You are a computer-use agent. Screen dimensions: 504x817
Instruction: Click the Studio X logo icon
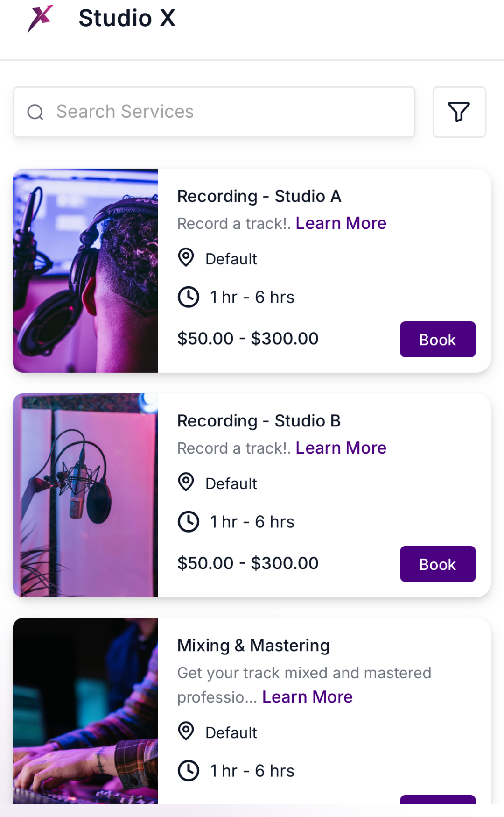click(41, 18)
